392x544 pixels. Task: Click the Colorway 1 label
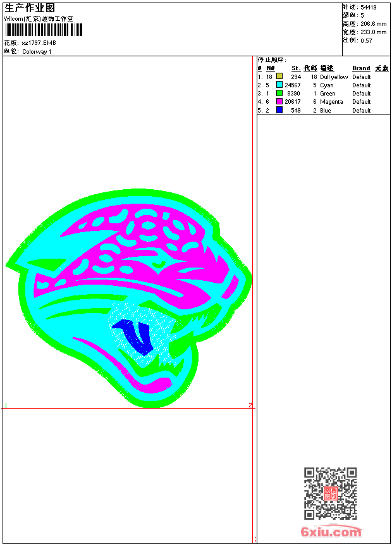coord(37,52)
